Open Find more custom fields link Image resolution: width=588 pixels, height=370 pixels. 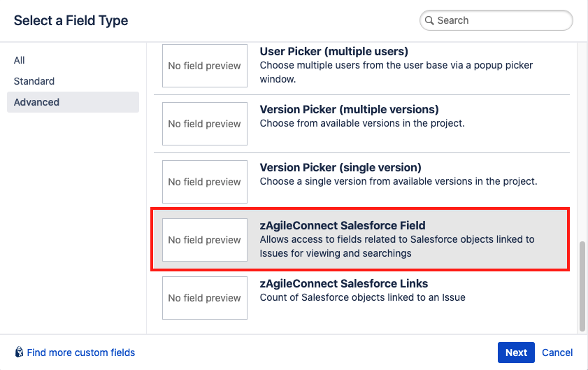tap(81, 353)
